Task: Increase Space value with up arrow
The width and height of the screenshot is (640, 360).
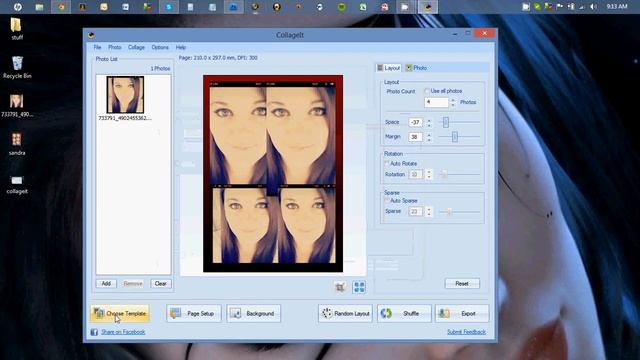Action: pyautogui.click(x=429, y=120)
